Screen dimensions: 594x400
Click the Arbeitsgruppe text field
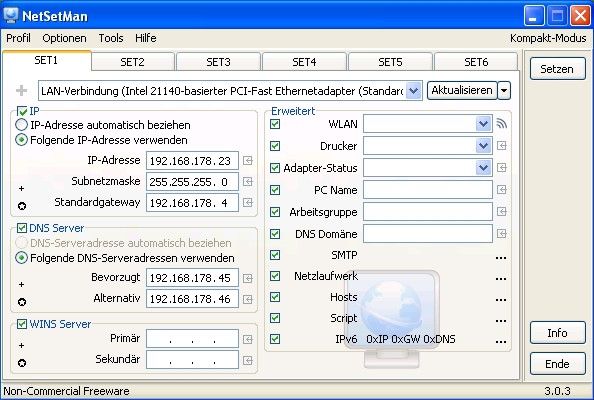pyautogui.click(x=428, y=211)
